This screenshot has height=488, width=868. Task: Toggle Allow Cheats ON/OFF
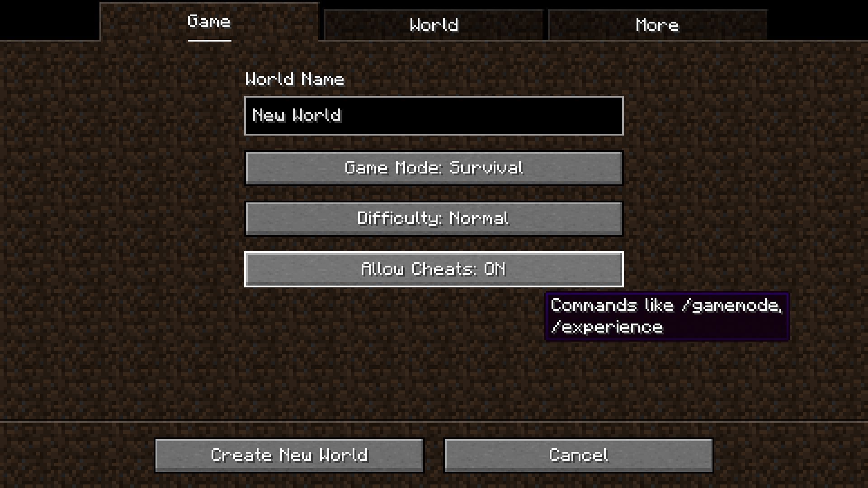point(434,269)
